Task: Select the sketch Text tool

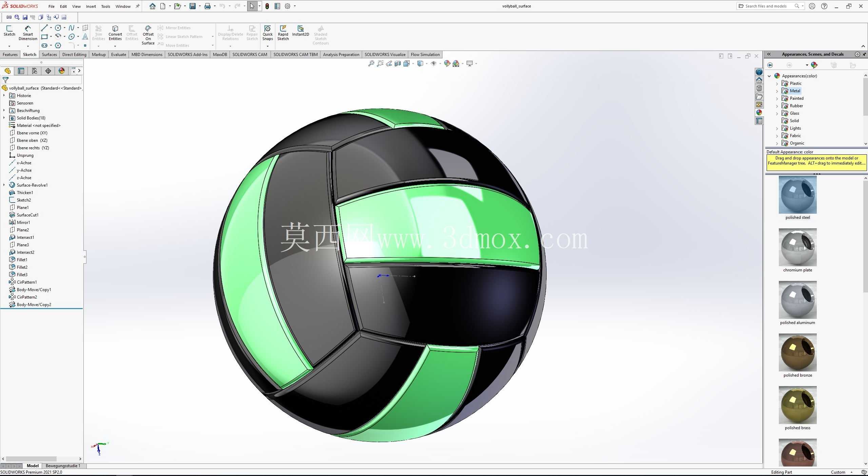Action: point(85,37)
